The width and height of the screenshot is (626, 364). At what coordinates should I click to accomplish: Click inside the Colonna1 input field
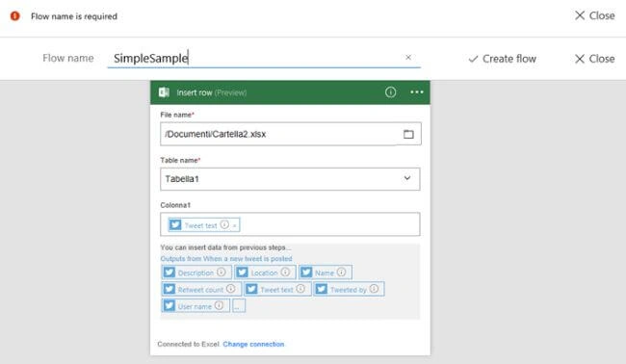point(290,224)
